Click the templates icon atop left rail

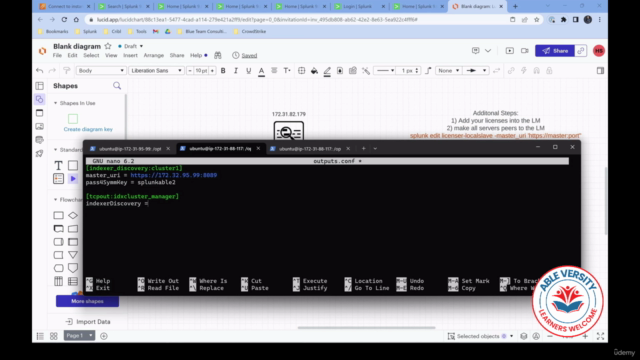pos(40,86)
